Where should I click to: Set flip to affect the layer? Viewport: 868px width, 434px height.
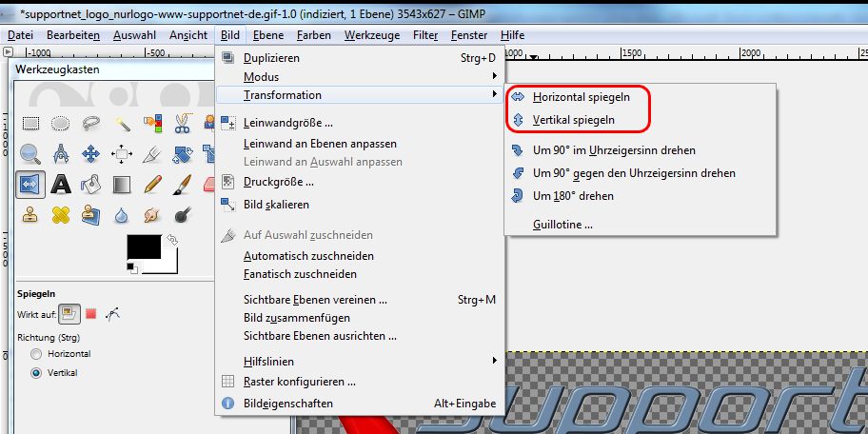point(69,314)
